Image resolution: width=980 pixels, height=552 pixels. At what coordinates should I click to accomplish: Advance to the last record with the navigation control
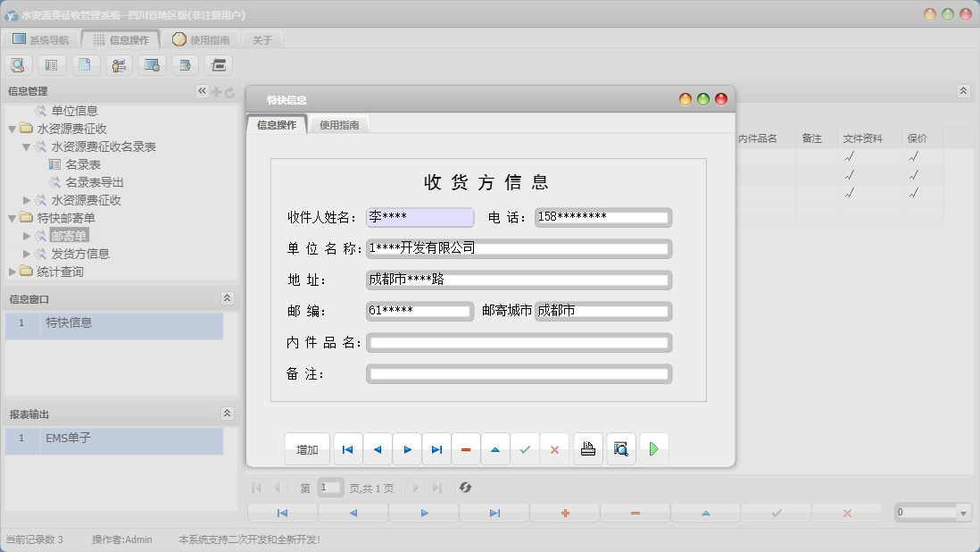[436, 449]
